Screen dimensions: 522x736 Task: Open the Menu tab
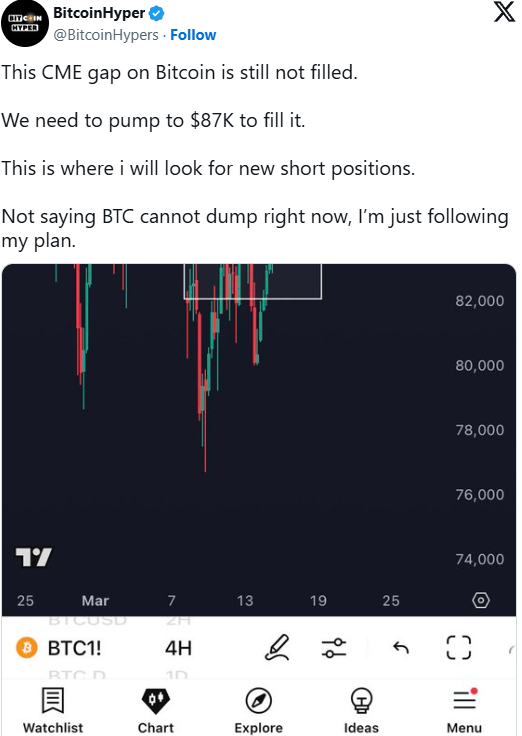[x=464, y=711]
